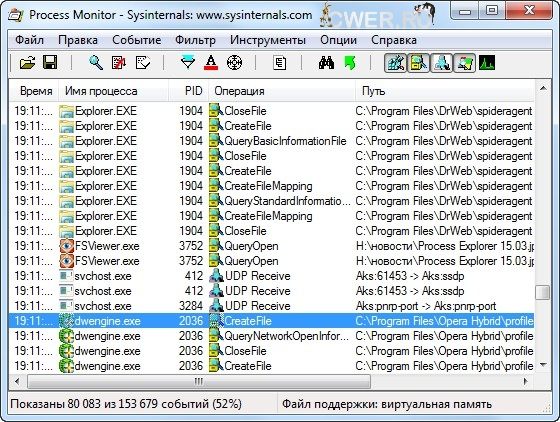This screenshot has height=422, width=560.
Task: Click the vertical scrollbar thumb
Action: (x=543, y=292)
